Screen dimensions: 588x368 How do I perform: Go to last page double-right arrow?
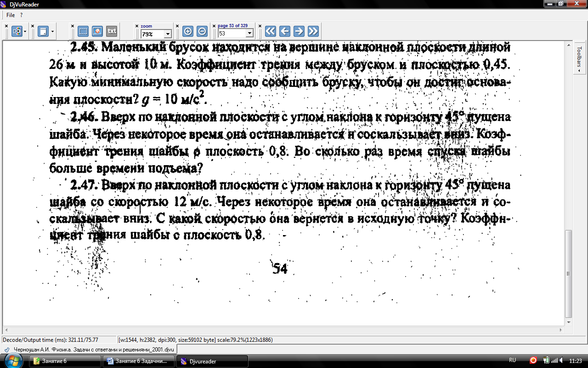[313, 31]
